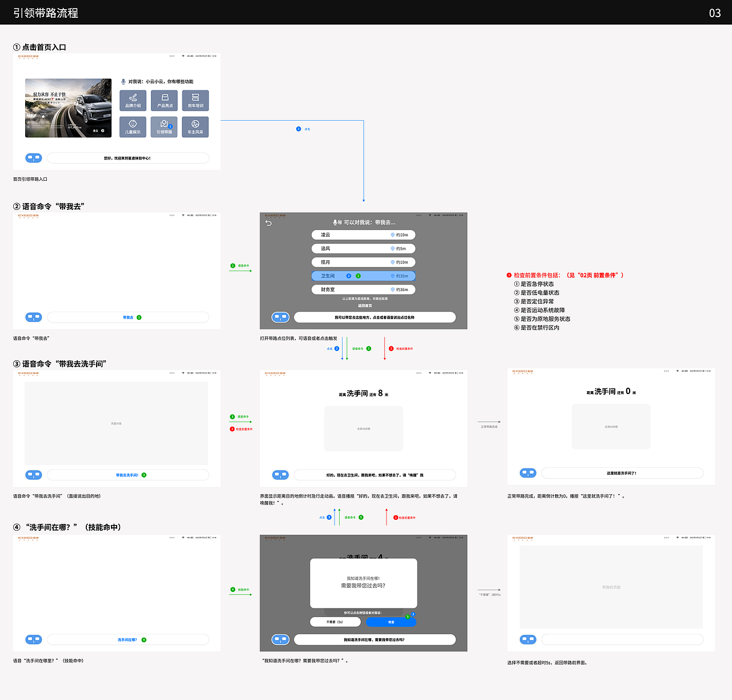
Task: Tap the robot avatar on the 带路前页面 screen
Action: (528, 639)
